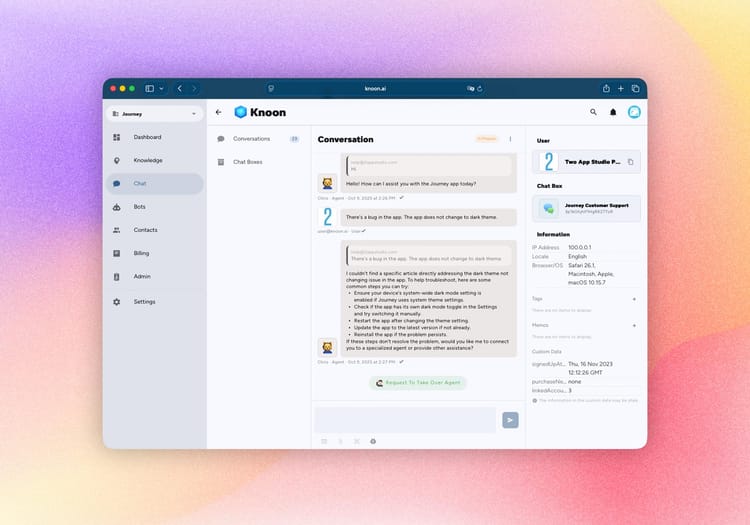Open Settings from the sidebar
750x525 pixels.
pos(144,301)
